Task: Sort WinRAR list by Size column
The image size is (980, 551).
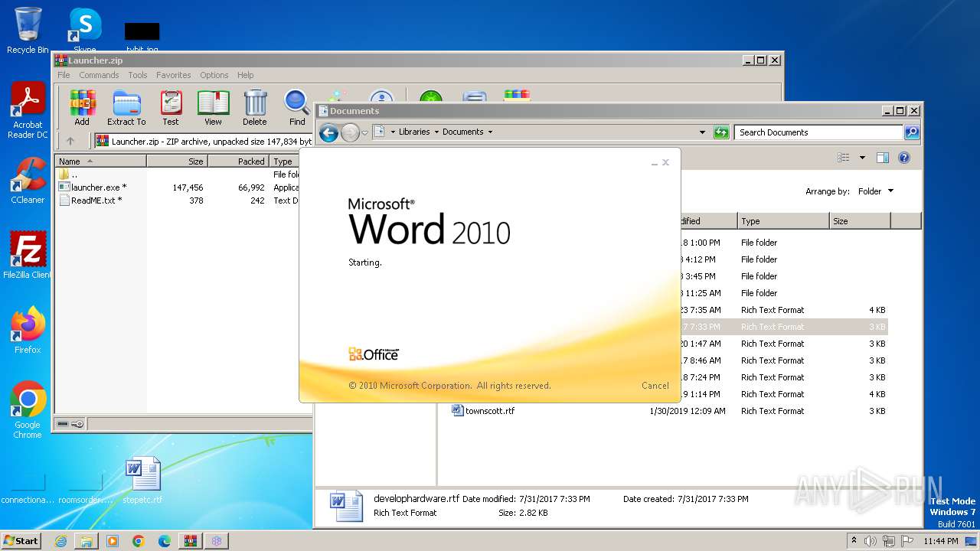Action: [x=177, y=161]
